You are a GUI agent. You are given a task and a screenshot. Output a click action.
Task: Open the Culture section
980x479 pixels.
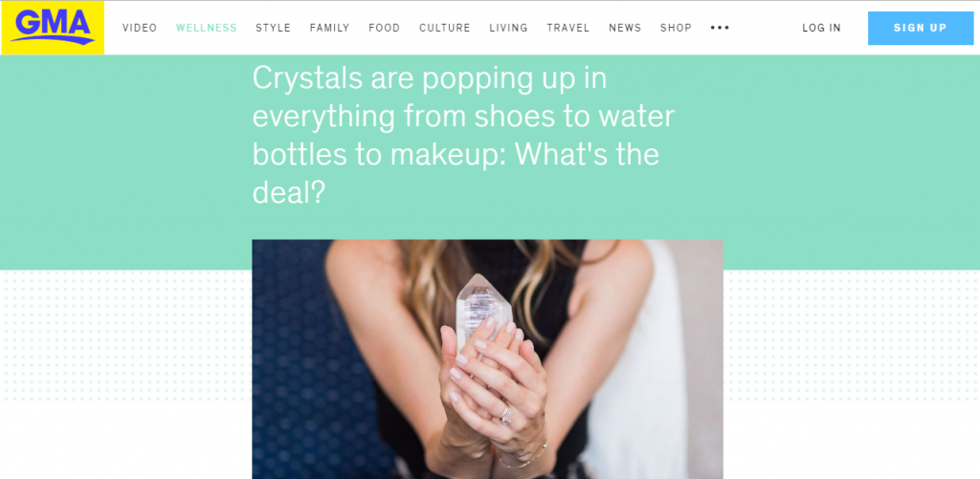click(444, 28)
